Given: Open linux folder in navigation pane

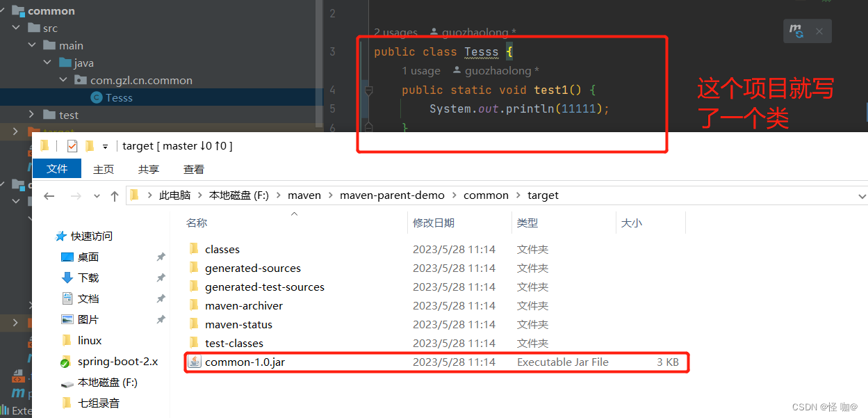Looking at the screenshot, I should click(90, 340).
